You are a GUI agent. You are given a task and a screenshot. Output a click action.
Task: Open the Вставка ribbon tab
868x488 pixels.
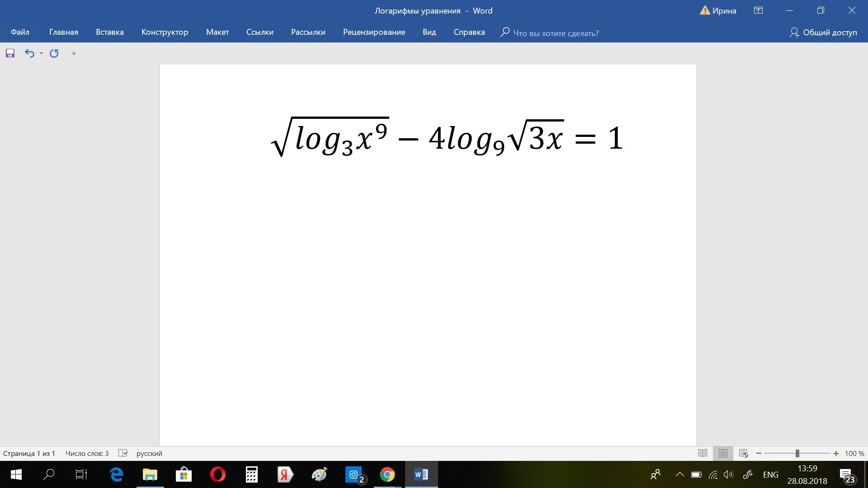[109, 32]
